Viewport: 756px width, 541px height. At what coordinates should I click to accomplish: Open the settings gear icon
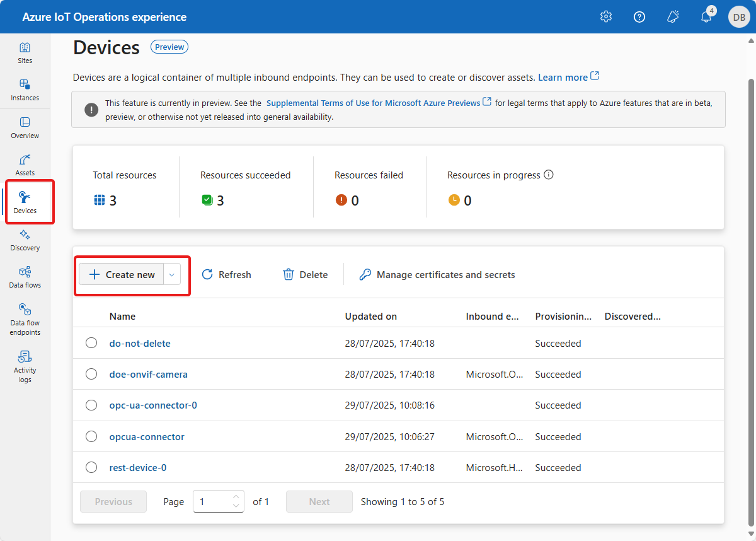606,17
